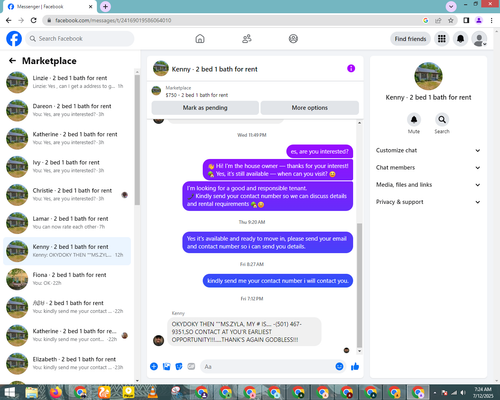Open the browser side panel icon
Image resolution: width=500 pixels, height=400 pixels.
466,20
